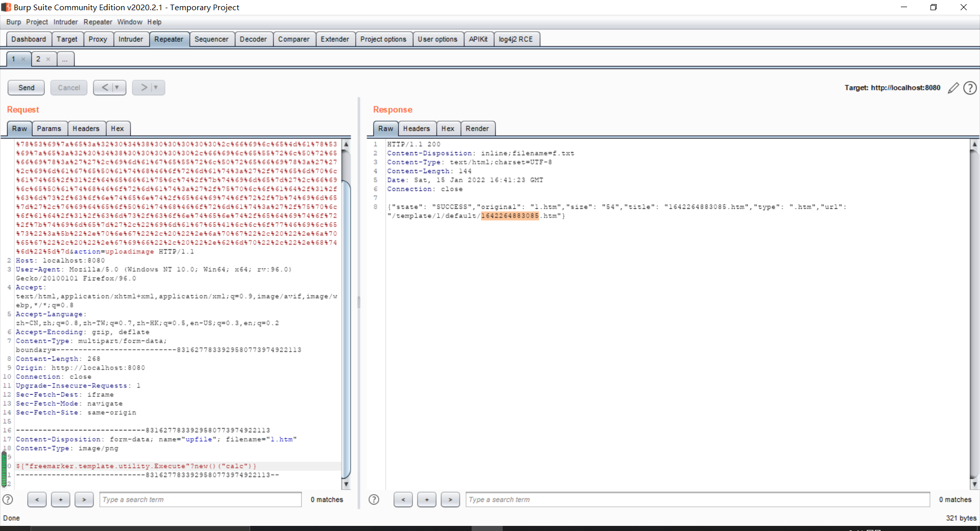This screenshot has width=980, height=531.
Task: Switch to the Sequencer tab
Action: [211, 39]
